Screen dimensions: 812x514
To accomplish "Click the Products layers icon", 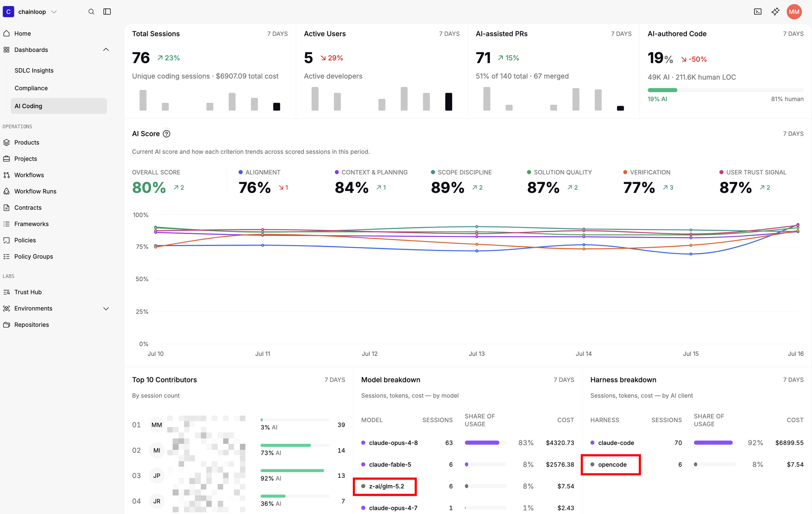I will click(6, 143).
